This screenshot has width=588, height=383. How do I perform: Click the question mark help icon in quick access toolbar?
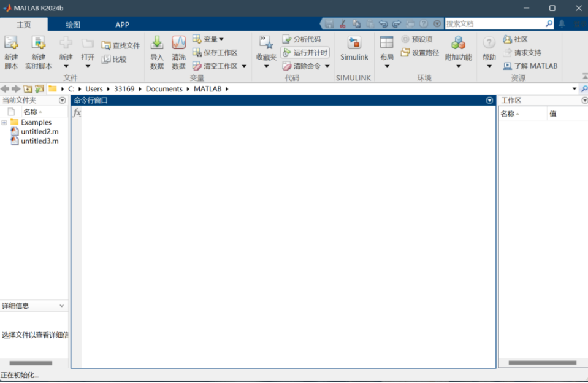coord(424,24)
